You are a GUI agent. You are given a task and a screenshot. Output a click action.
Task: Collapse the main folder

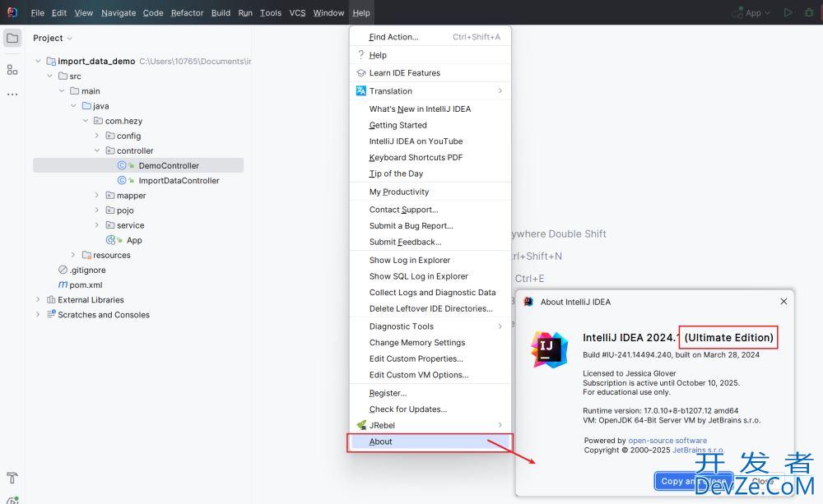click(x=62, y=90)
